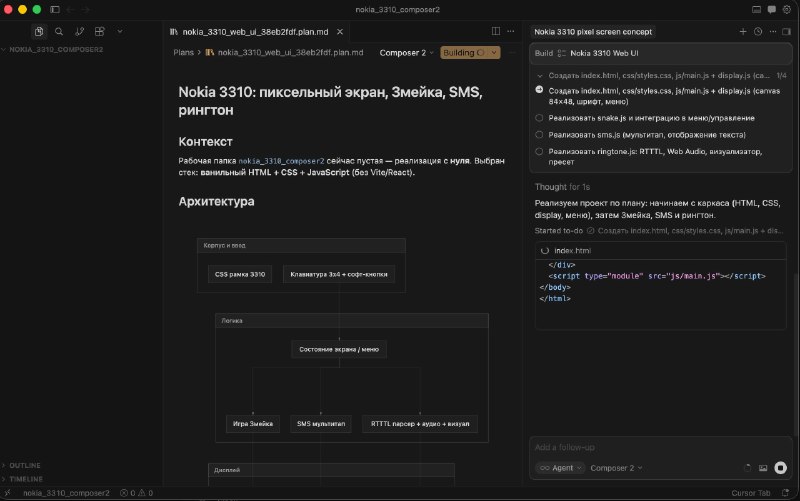Click the Build Nokia 3310 Web UI header
Screen dimensions: 800x501
pyautogui.click(x=661, y=53)
